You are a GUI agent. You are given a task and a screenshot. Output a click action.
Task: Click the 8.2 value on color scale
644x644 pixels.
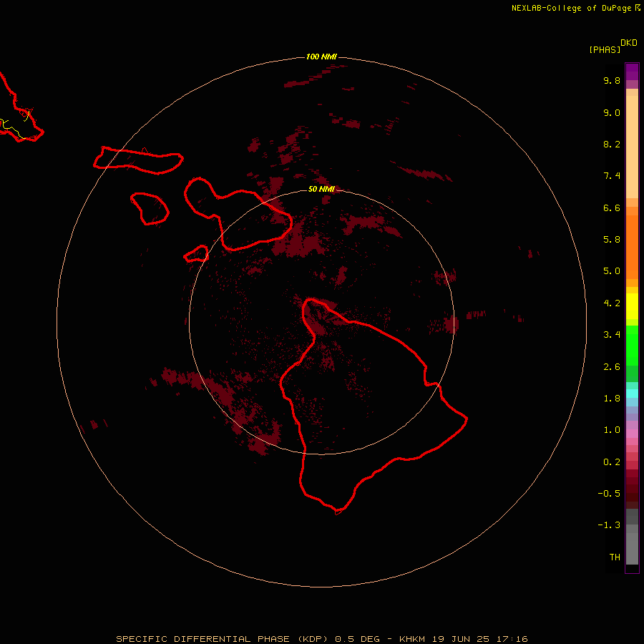[612, 144]
